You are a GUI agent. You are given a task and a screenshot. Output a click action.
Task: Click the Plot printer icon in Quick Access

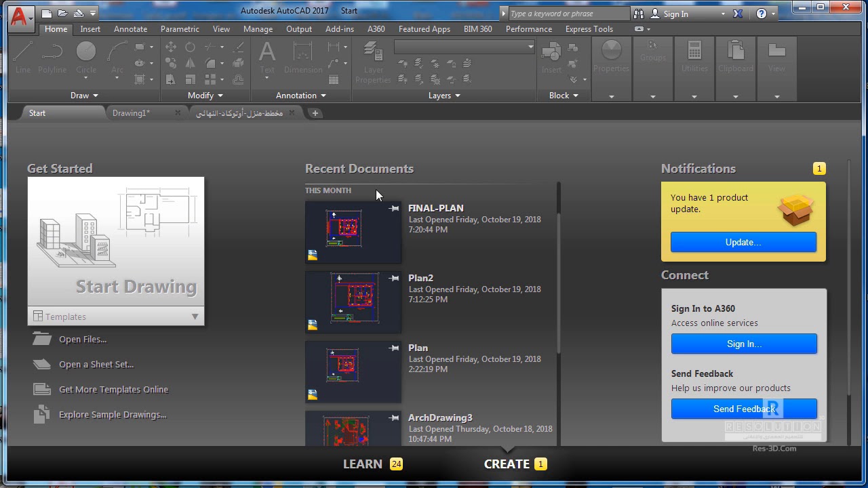79,13
